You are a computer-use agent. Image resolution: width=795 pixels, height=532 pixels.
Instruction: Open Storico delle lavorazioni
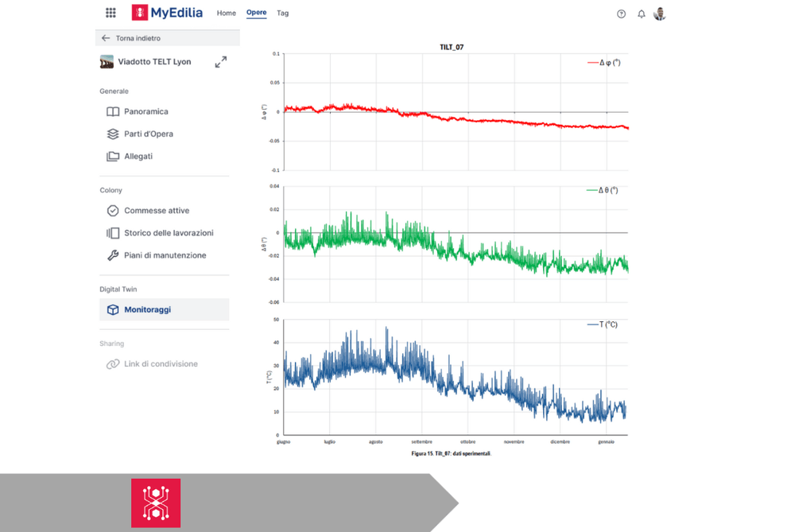[x=169, y=233]
